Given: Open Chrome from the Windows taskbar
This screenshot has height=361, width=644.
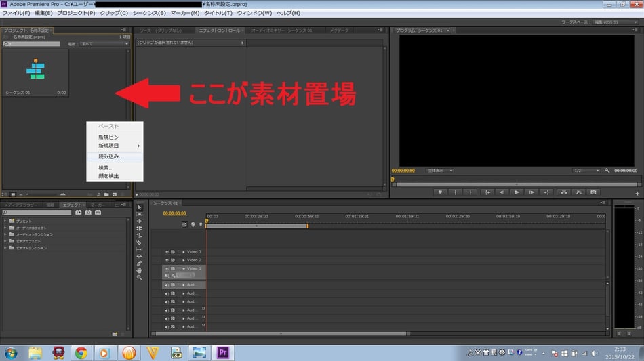Looking at the screenshot, I should point(81,352).
